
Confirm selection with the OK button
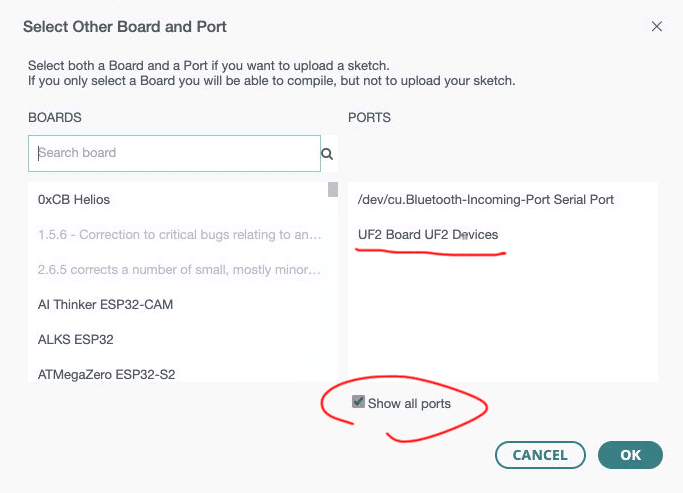[x=630, y=455]
